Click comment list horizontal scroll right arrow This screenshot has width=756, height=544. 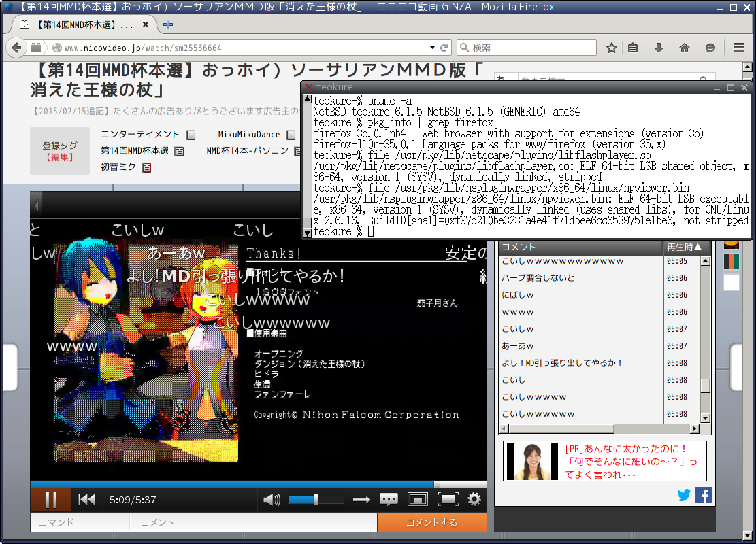click(x=695, y=429)
